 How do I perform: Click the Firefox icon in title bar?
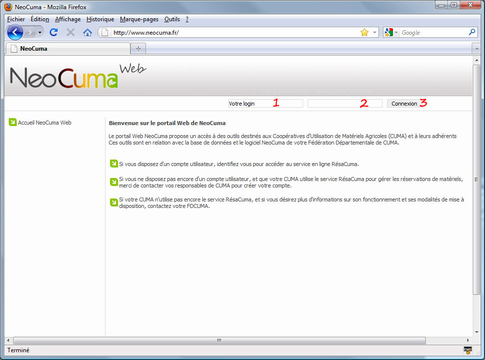pyautogui.click(x=8, y=7)
